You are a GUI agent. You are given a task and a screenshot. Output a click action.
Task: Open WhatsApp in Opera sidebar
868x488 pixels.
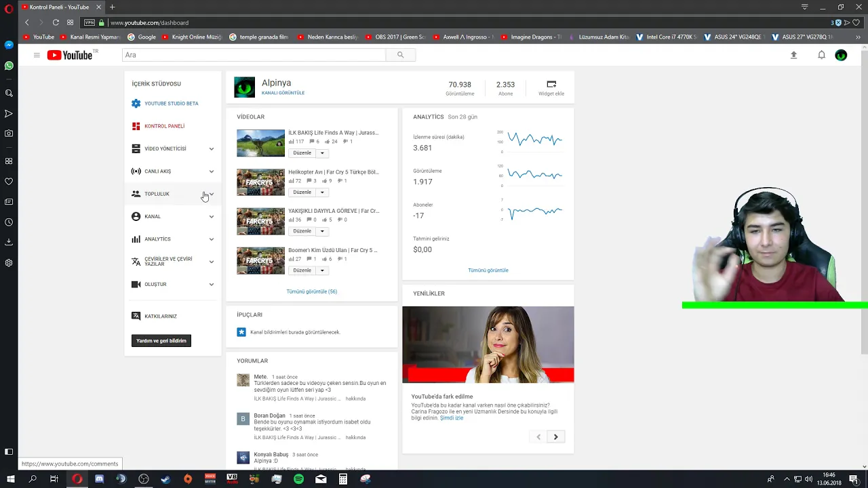click(9, 66)
